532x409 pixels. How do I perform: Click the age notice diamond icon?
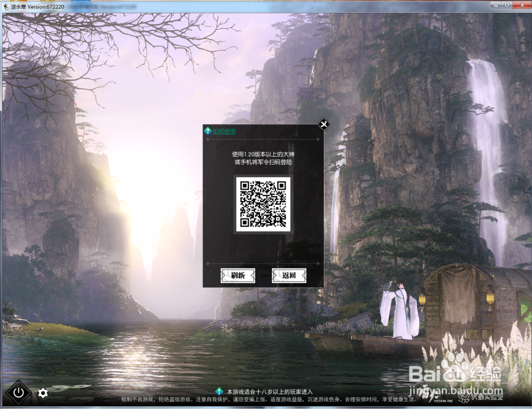[219, 391]
